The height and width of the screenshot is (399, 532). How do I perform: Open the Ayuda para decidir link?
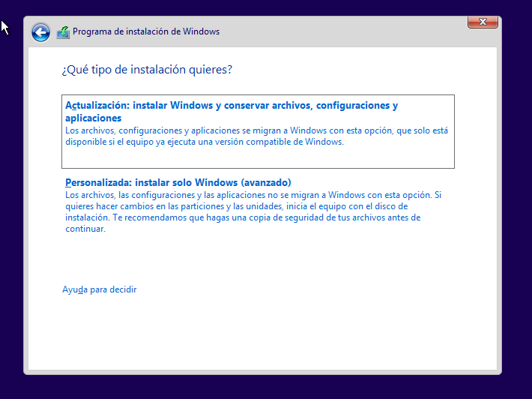tap(100, 289)
